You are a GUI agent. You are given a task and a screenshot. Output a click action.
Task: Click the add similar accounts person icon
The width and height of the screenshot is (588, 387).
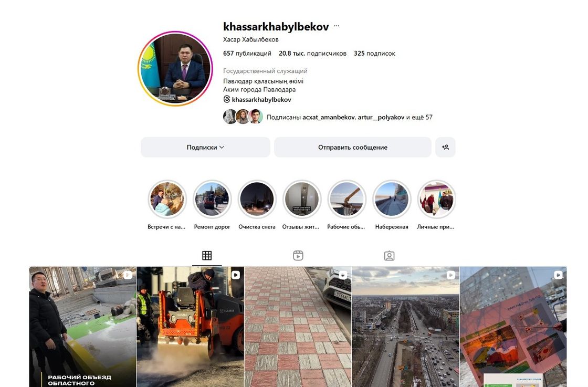pyautogui.click(x=445, y=147)
